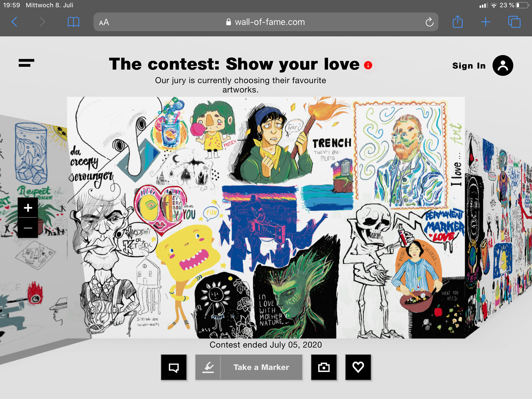Open Safari bookmarks book icon
This screenshot has height=399, width=532.
pos(73,22)
